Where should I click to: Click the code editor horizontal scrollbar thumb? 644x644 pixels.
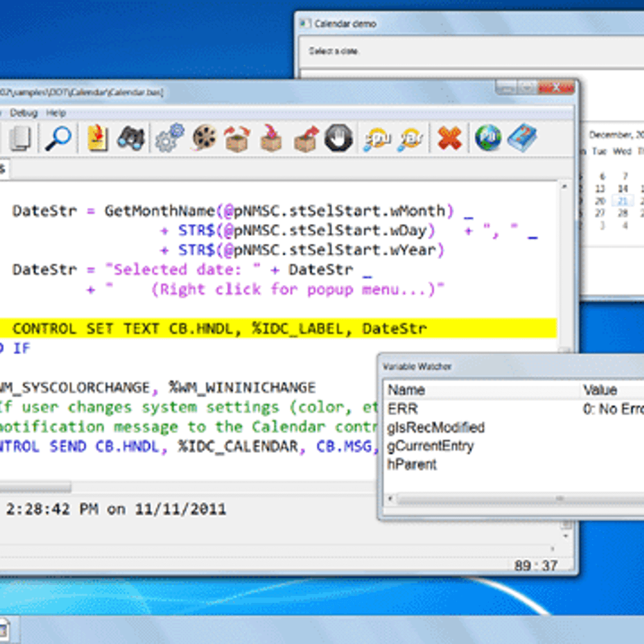(x=35, y=487)
